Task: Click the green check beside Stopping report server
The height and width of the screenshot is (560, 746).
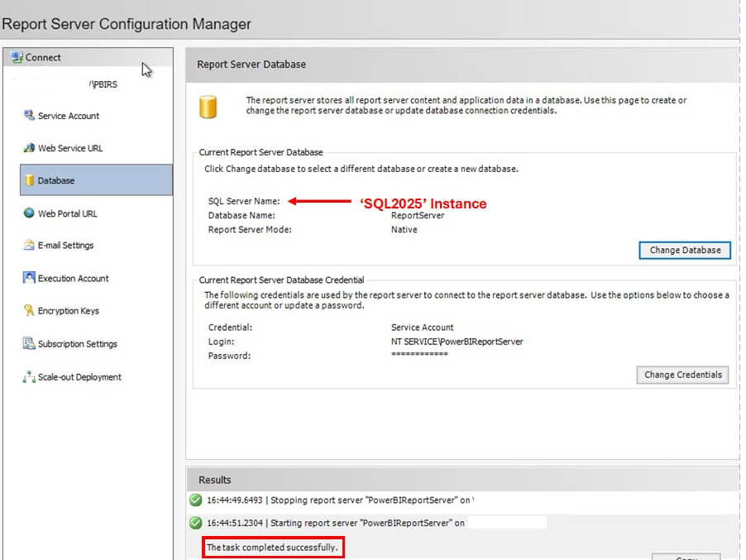Action: (196, 500)
